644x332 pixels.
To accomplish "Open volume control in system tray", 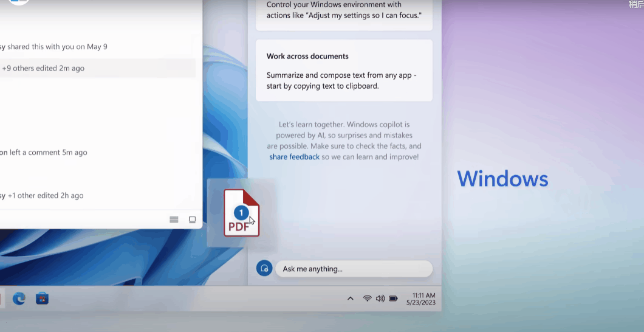I will pos(380,299).
